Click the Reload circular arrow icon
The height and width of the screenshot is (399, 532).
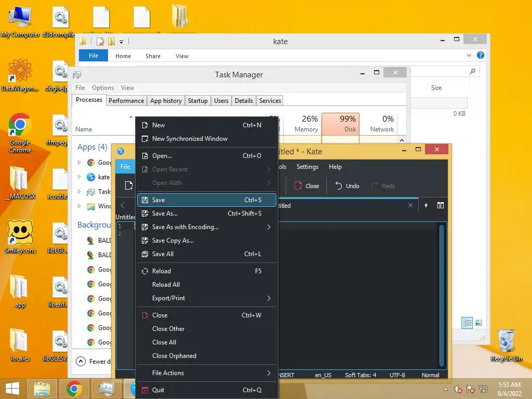click(x=145, y=271)
